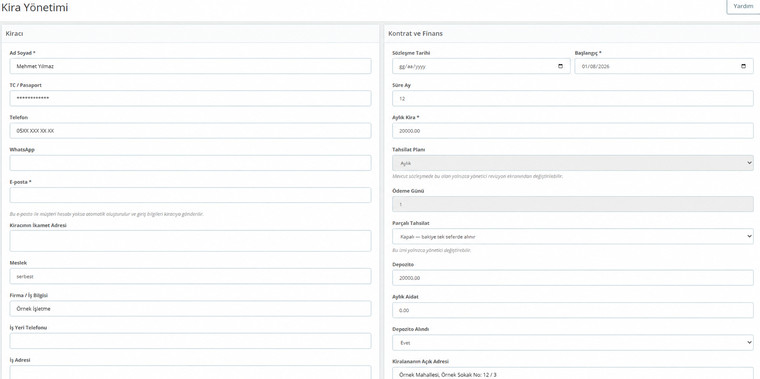Screen dimensions: 760x379
Task: Click the Süre Ay field with 12
Action: (x=572, y=98)
